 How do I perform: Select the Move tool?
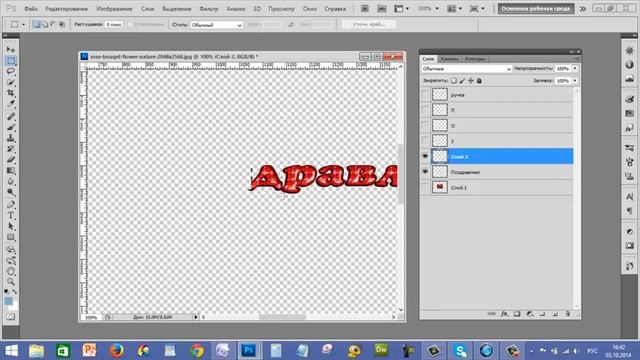(x=11, y=49)
